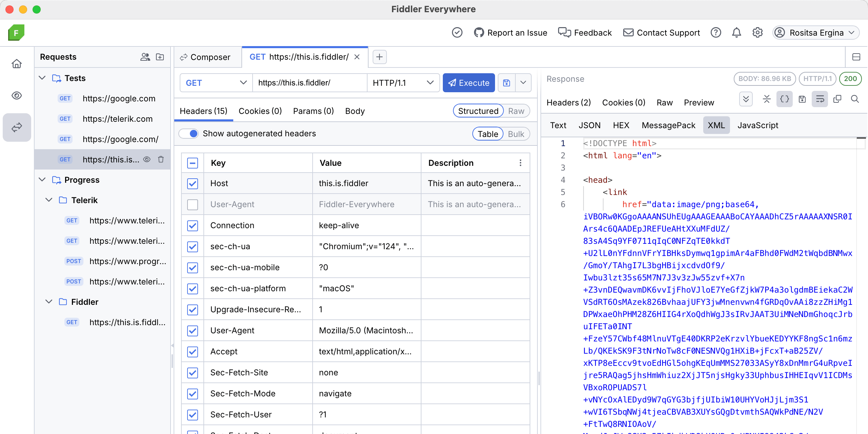
Task: Create new collection folder icon in Requests
Action: pyautogui.click(x=160, y=57)
